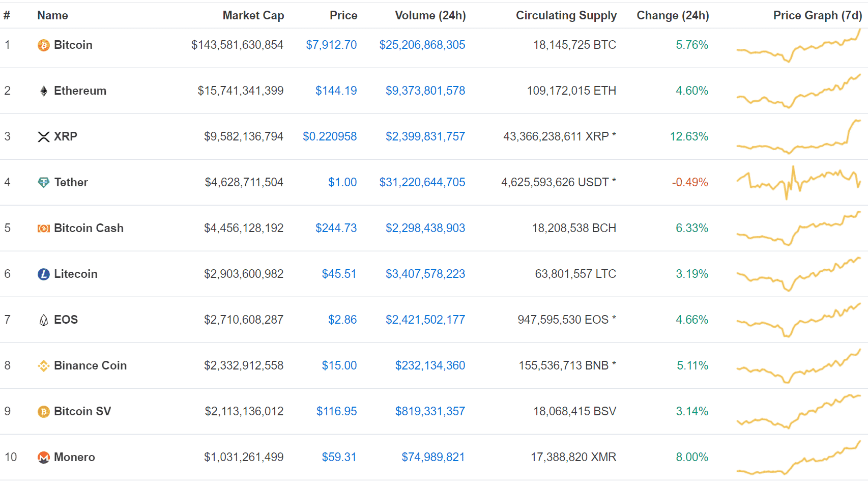
Task: Click the Bitcoin coin icon
Action: (44, 45)
